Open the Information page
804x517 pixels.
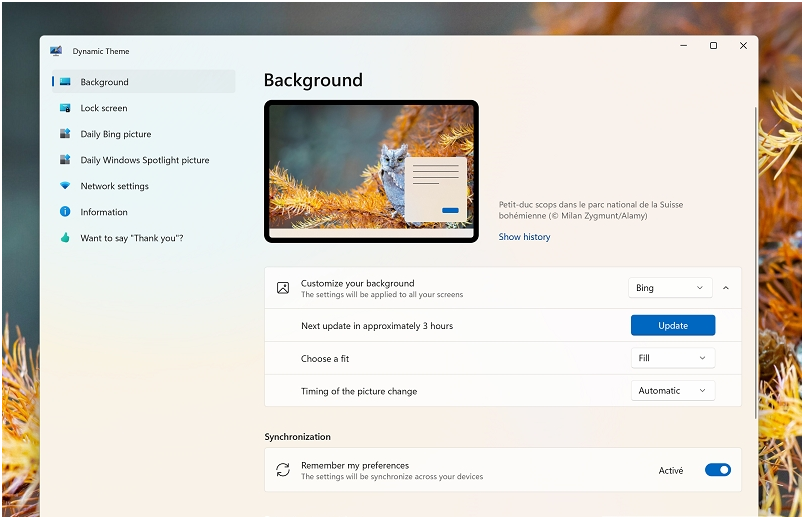coord(144,212)
